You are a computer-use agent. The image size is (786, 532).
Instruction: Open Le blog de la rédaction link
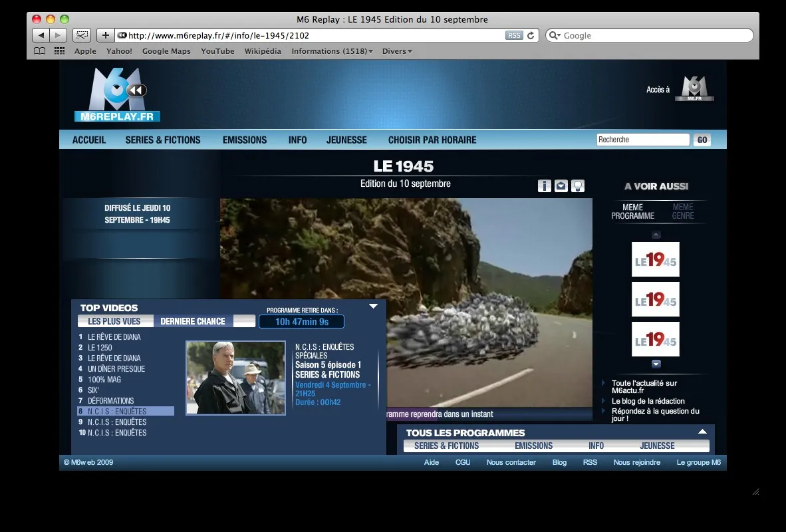point(648,401)
